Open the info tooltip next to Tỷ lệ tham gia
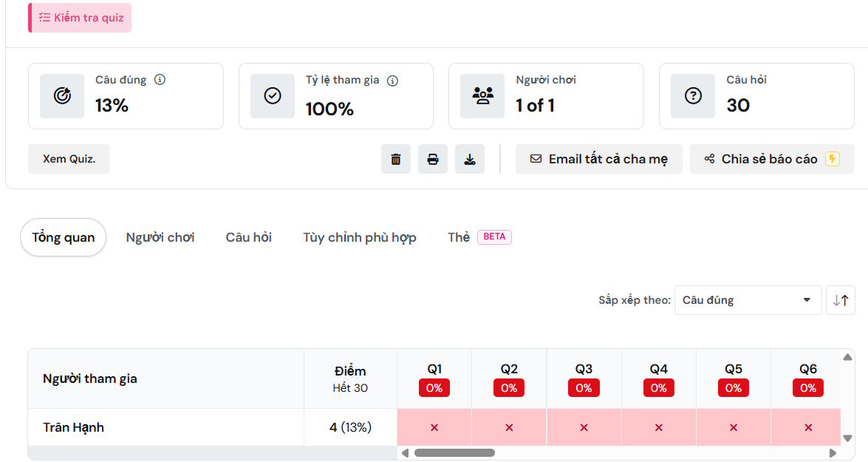Viewport: 868px width, 462px height. 392,81
